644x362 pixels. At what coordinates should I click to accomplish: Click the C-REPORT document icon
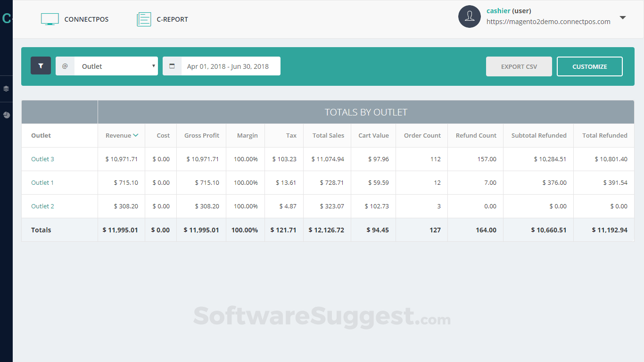(x=144, y=19)
